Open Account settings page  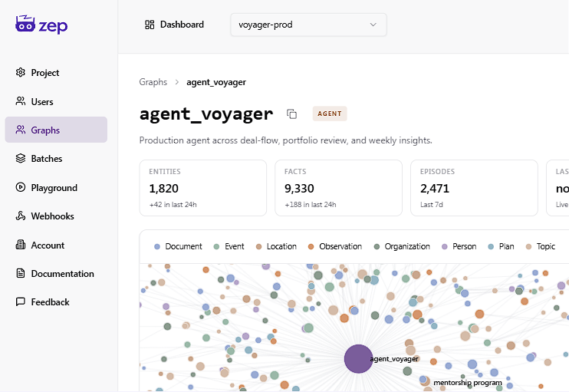point(56,245)
